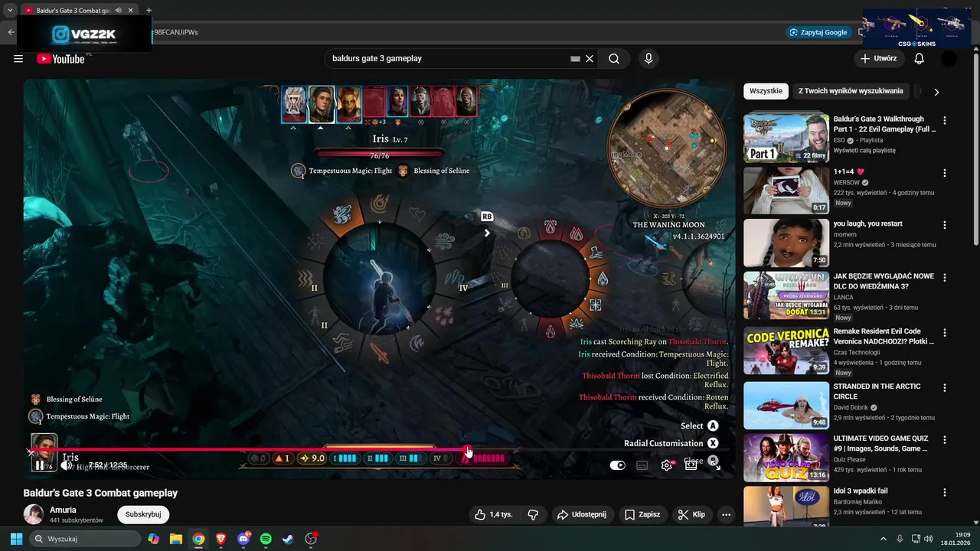Image resolution: width=980 pixels, height=551 pixels.
Task: Click the Udostępnij share button
Action: tap(581, 515)
